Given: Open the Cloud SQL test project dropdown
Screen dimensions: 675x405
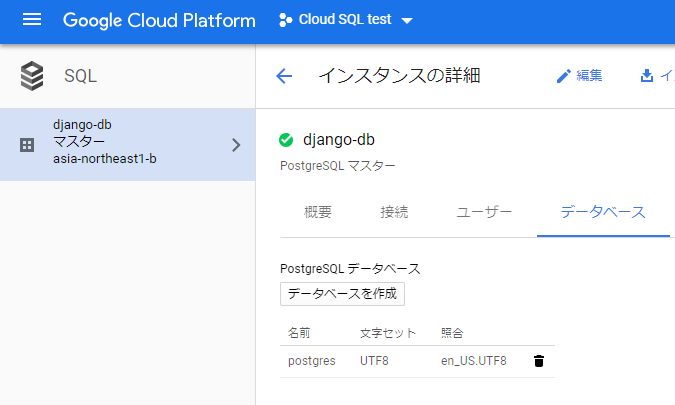Looking at the screenshot, I should (x=346, y=20).
